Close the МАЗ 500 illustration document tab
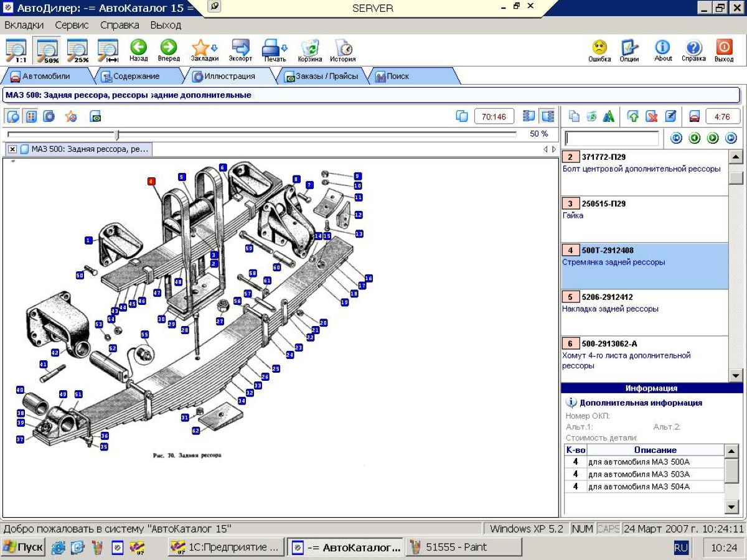747x560 pixels. [x=12, y=149]
